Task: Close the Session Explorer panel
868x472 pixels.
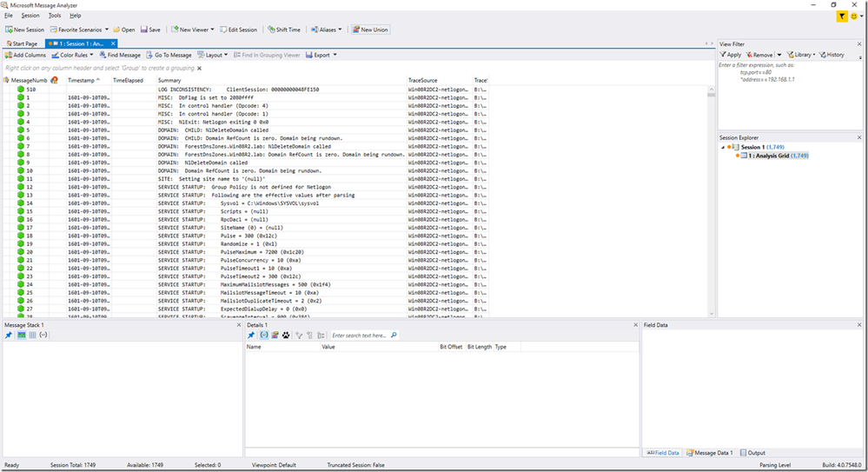Action: 859,137
